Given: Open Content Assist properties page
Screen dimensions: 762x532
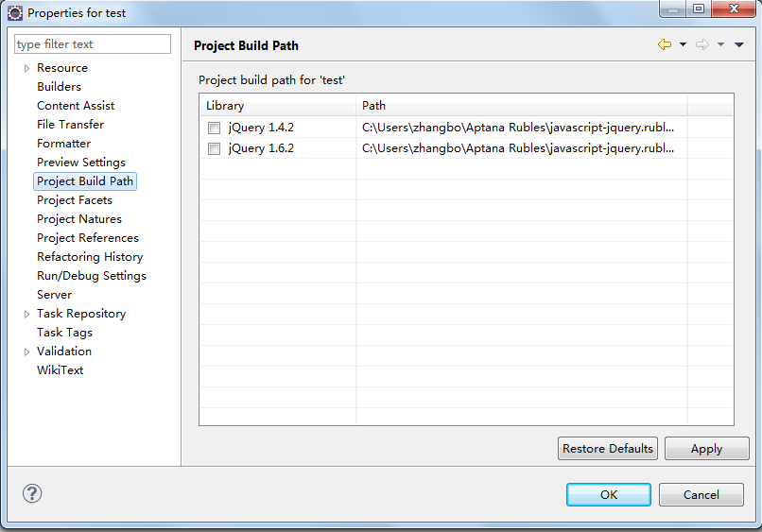Looking at the screenshot, I should 76,106.
